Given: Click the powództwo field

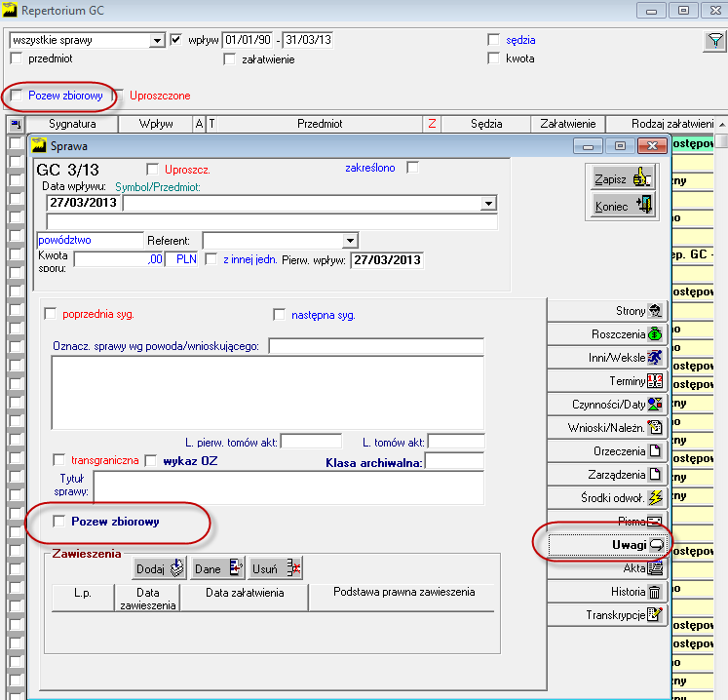Looking at the screenshot, I should coord(90,240).
